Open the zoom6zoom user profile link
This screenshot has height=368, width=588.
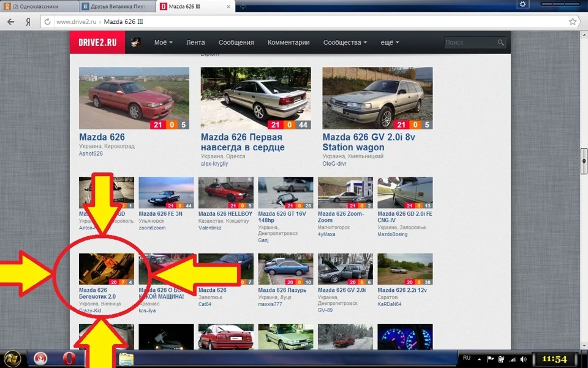pos(152,228)
